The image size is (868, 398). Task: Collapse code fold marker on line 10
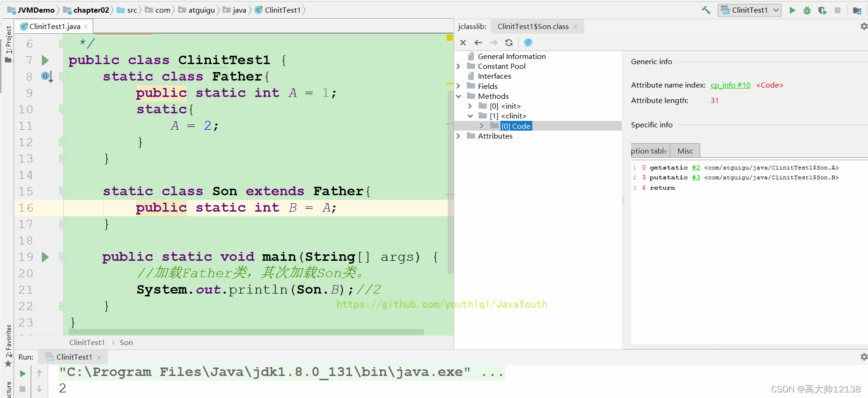point(64,109)
